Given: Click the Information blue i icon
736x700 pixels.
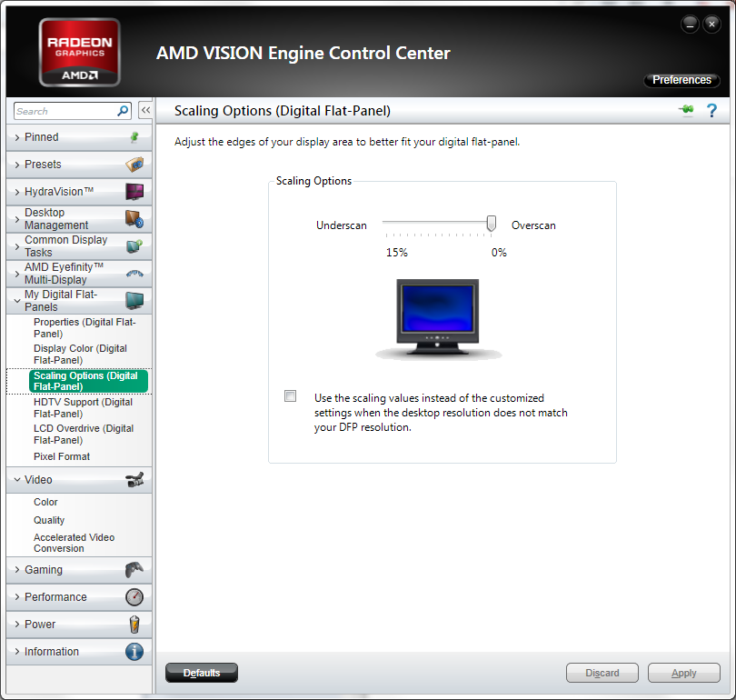Looking at the screenshot, I should click(x=134, y=652).
